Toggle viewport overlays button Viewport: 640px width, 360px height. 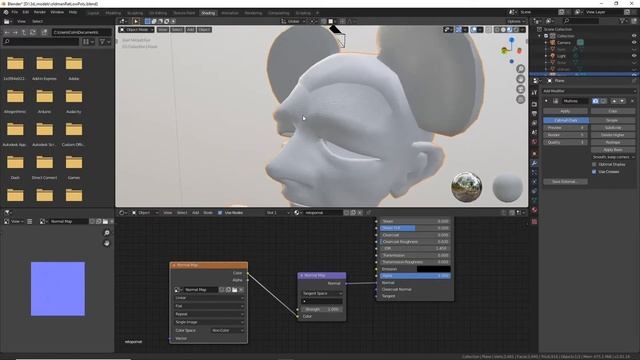474,30
